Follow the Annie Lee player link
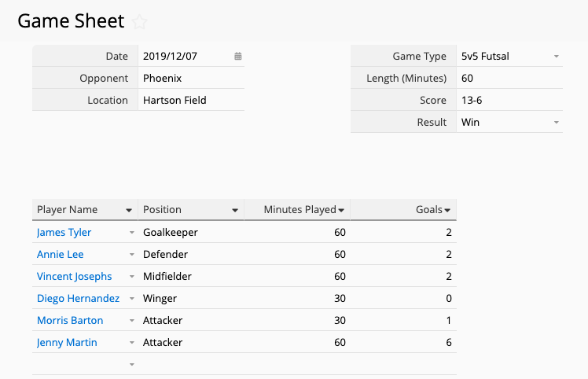588x379 pixels. click(60, 255)
